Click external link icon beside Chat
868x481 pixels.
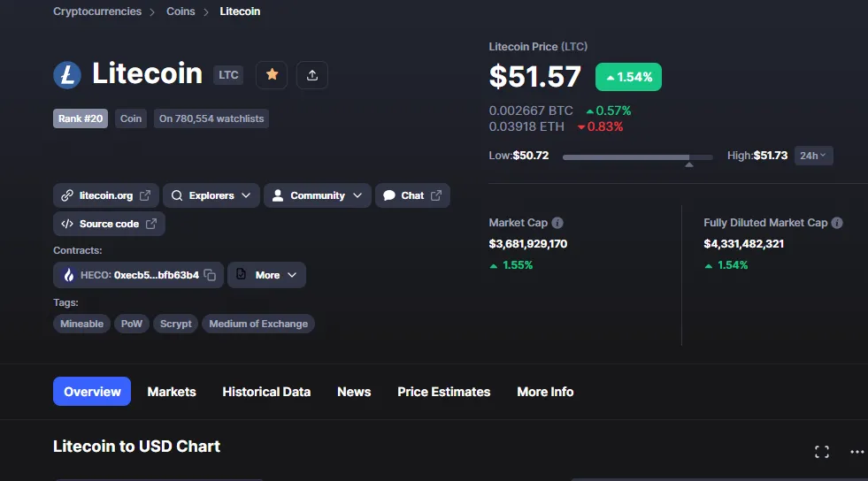pyautogui.click(x=436, y=195)
